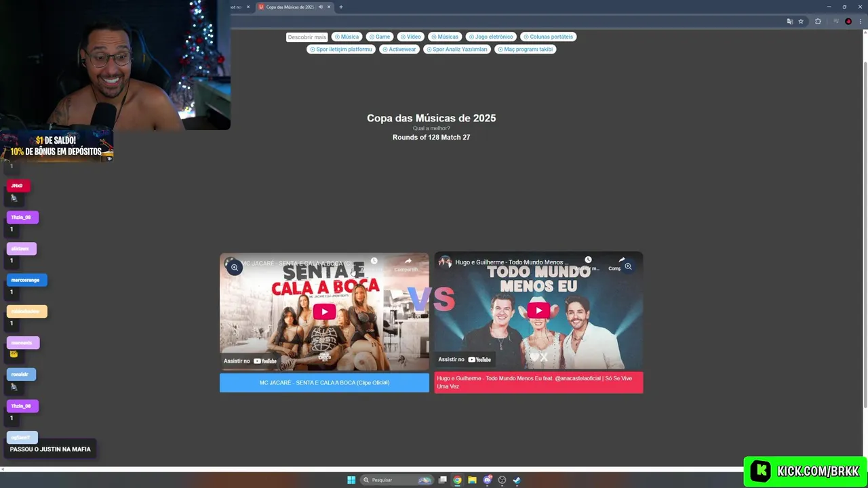Zoom the right video with magnifier icon
Image resolution: width=868 pixels, height=488 pixels.
click(628, 266)
